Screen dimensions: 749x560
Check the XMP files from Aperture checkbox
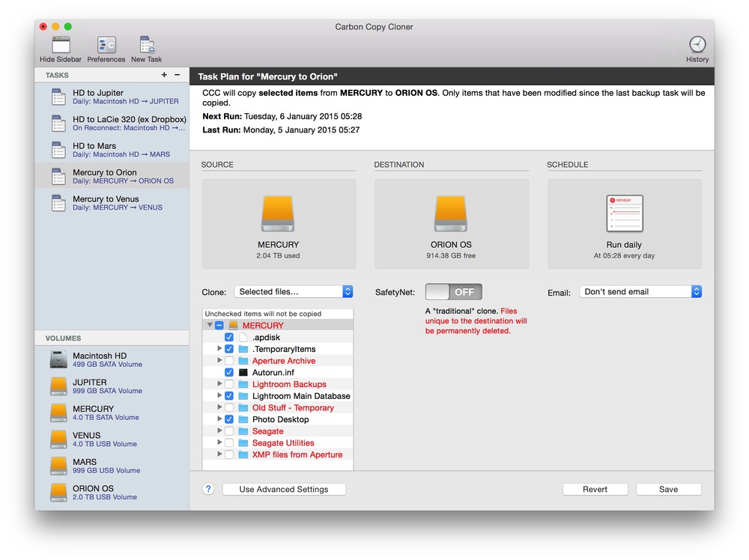229,454
